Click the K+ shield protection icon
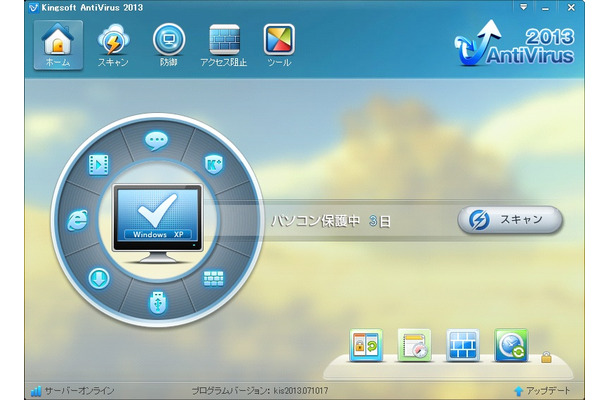This screenshot has height=400, width=610. 214,164
